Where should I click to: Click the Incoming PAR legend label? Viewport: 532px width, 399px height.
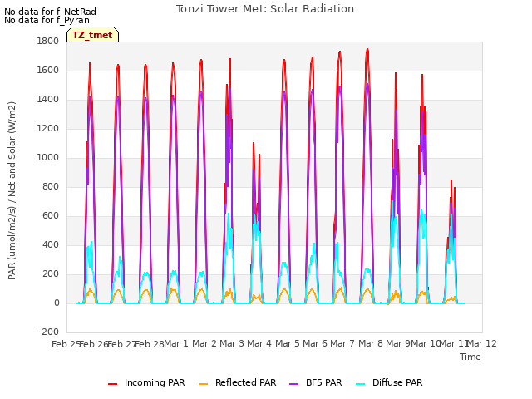(x=155, y=382)
